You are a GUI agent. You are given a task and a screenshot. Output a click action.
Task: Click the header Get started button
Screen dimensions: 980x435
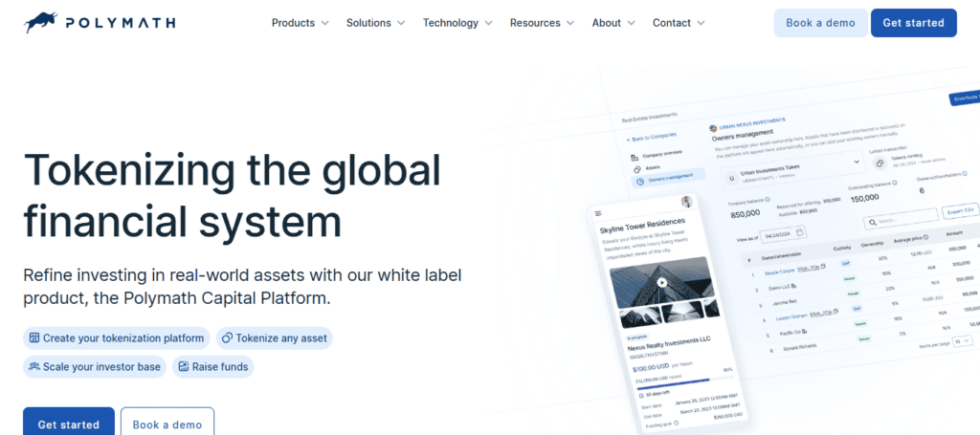point(913,23)
